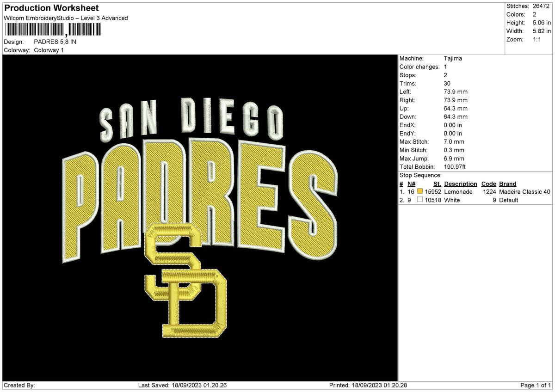The height and width of the screenshot is (392, 555).
Task: Click the Trims value 30
Action: [x=447, y=83]
